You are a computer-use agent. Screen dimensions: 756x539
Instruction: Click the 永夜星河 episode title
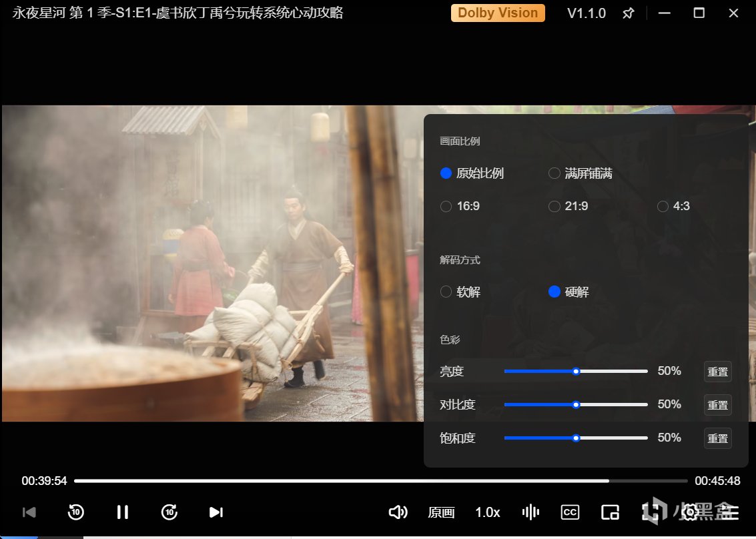[x=177, y=13]
